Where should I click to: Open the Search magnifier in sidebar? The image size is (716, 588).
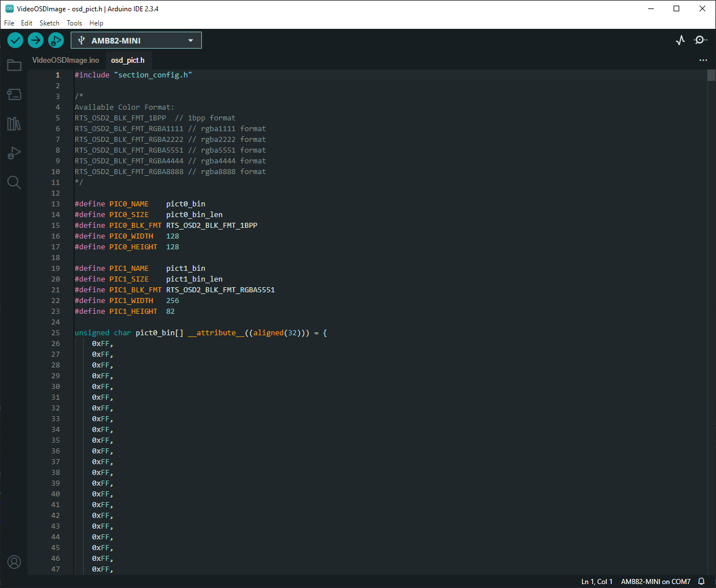[14, 182]
